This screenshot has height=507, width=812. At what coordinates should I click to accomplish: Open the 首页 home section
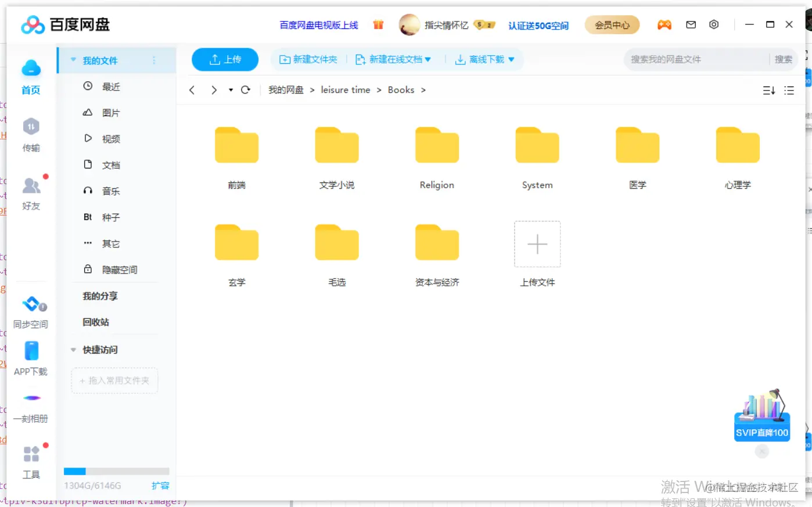(31, 77)
